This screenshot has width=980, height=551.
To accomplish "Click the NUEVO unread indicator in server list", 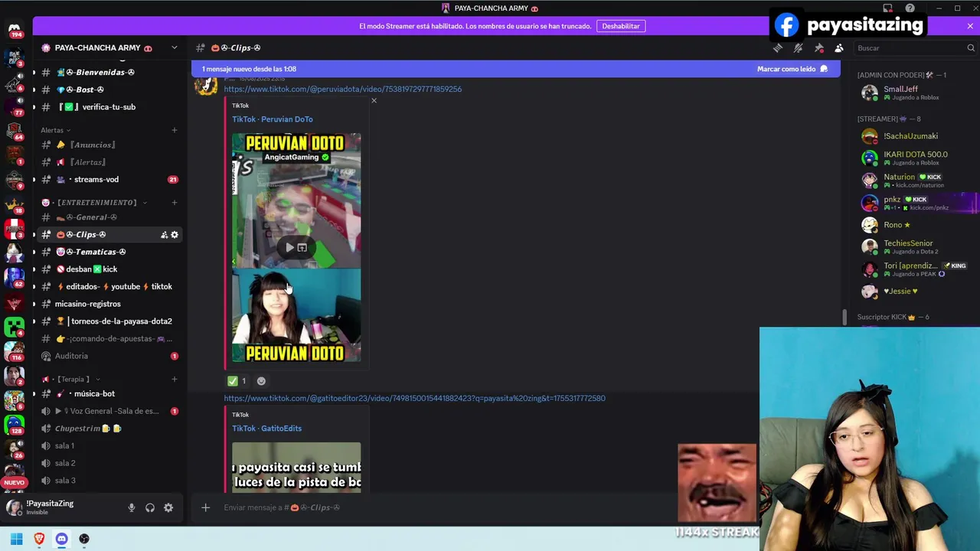I will point(15,482).
